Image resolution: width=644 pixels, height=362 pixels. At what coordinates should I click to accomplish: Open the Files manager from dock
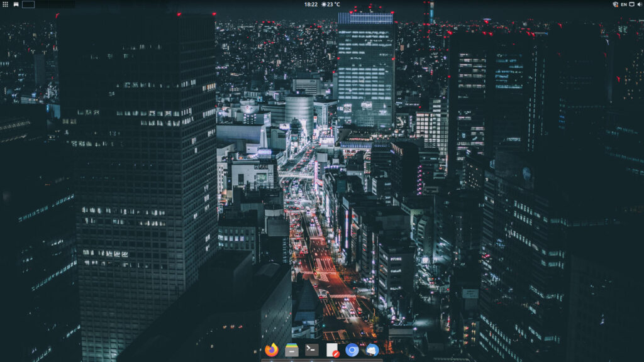(292, 350)
